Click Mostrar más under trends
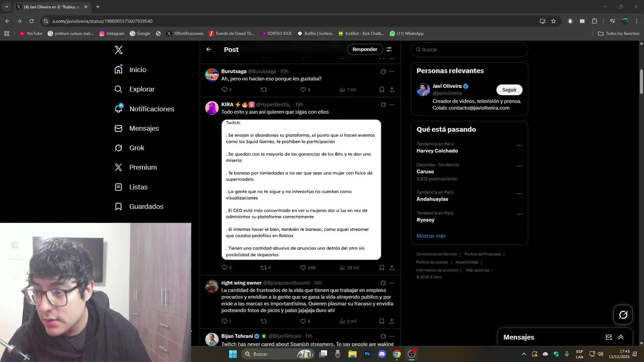This screenshot has height=362, width=644. pos(431,236)
